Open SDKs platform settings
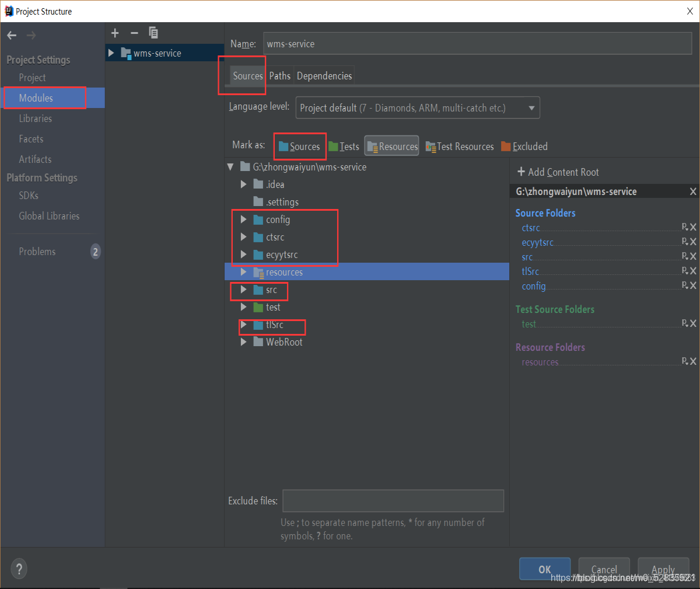The height and width of the screenshot is (589, 700). [x=29, y=196]
